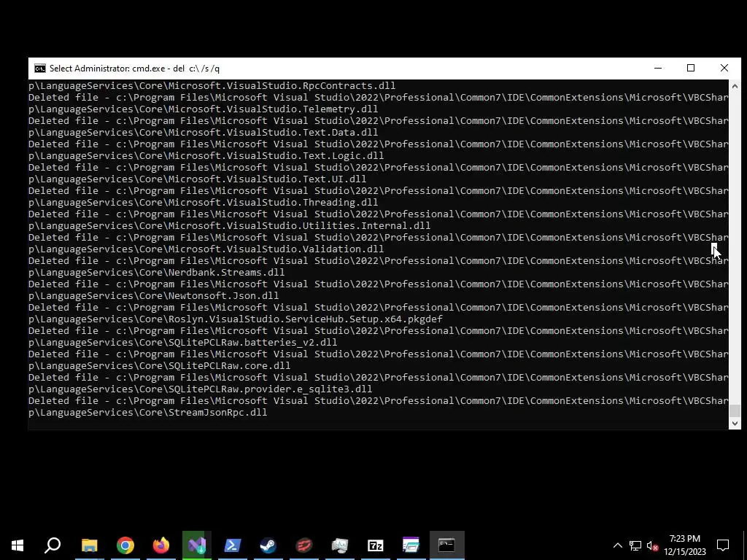Click the Show desktop sliver

point(745,545)
